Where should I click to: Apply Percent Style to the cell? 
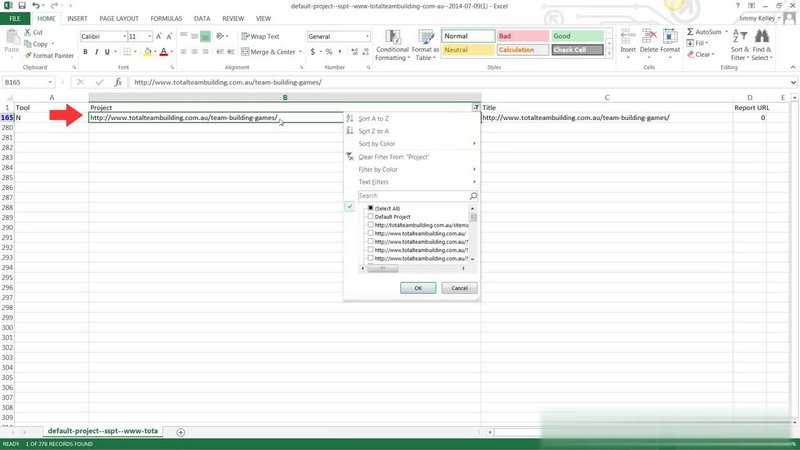(329, 52)
